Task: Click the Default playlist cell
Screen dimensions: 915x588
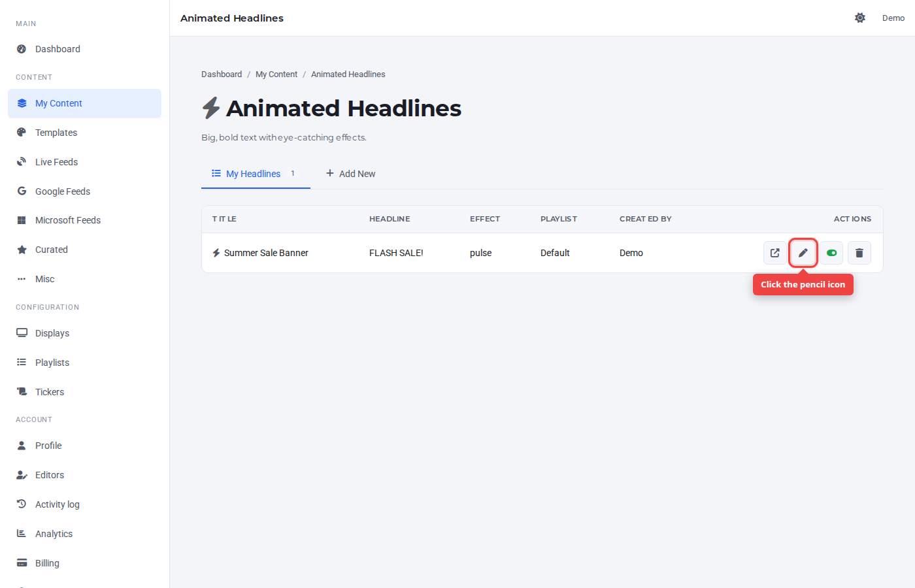Action: click(x=555, y=253)
